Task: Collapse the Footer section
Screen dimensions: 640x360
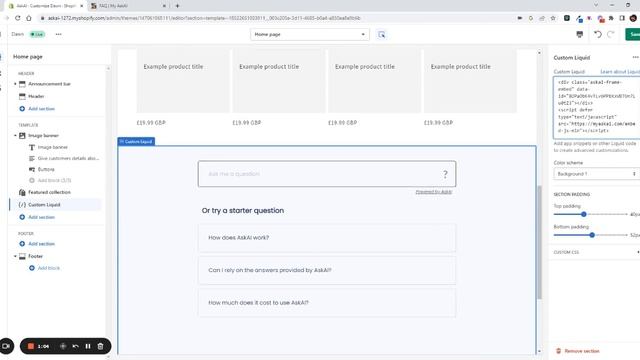Action: click(x=16, y=256)
